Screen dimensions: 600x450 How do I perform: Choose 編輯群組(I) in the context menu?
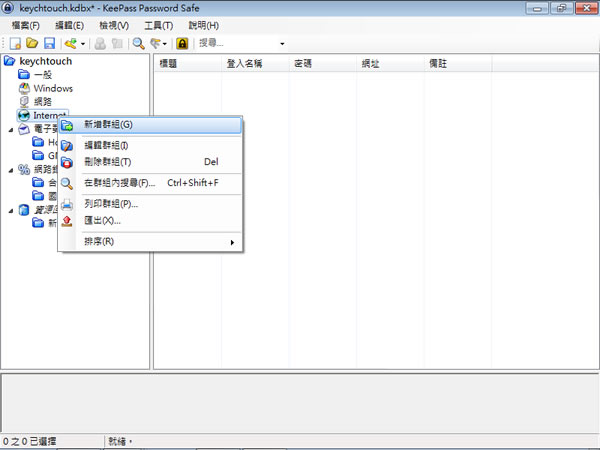150,145
